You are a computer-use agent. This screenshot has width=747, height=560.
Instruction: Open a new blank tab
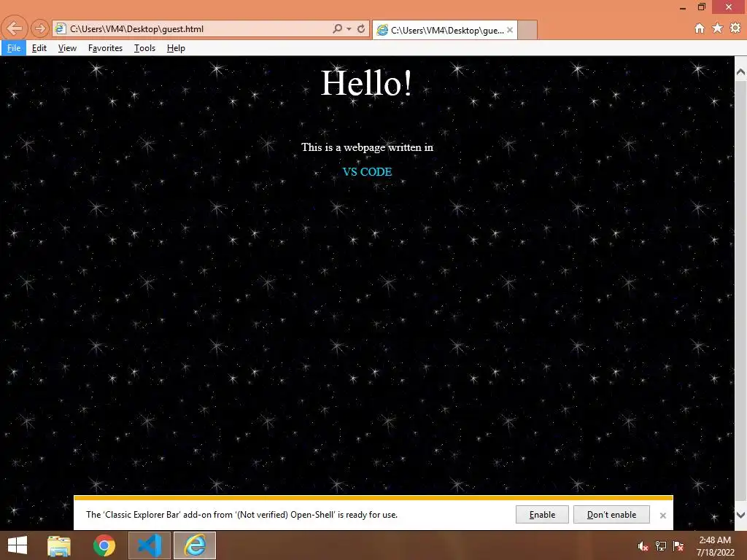(527, 30)
